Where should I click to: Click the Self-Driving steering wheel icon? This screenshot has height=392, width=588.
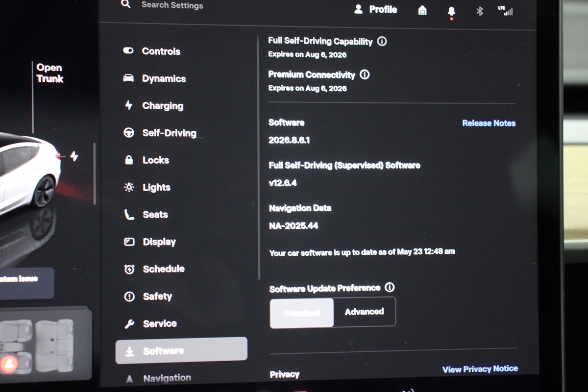coord(129,133)
